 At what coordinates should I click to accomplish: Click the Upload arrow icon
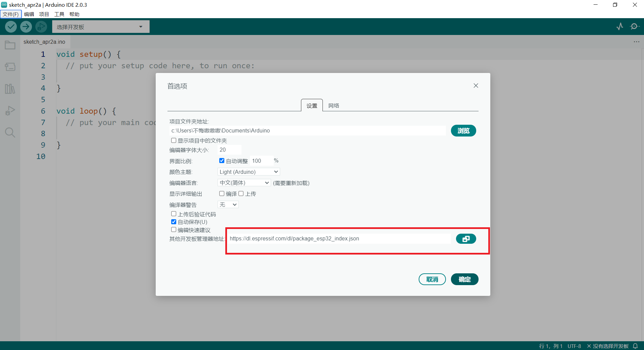pos(26,27)
